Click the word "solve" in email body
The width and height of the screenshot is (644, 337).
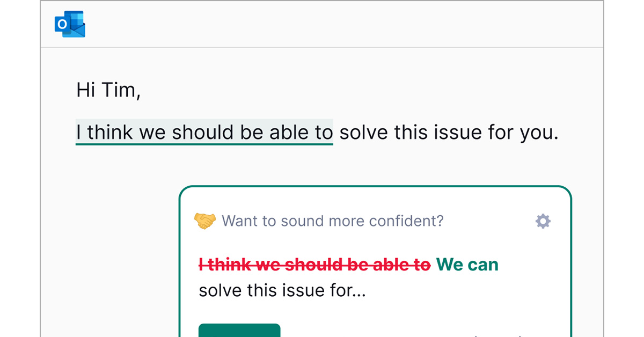(364, 132)
